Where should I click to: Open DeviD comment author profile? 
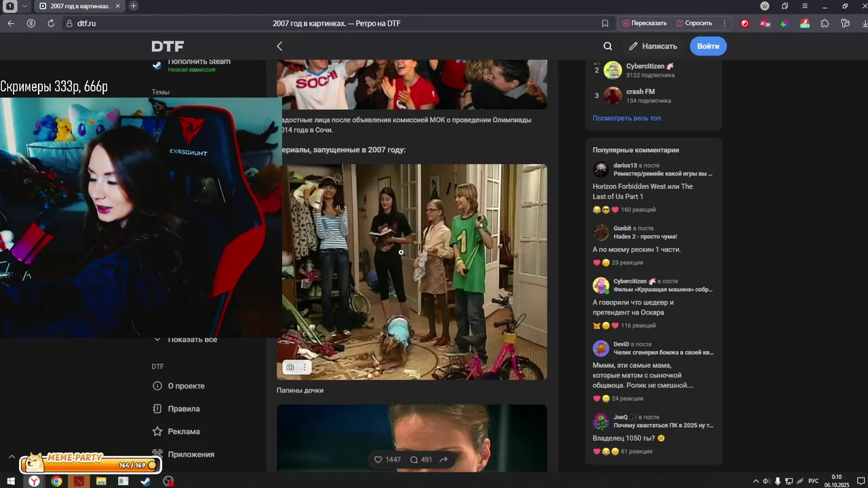621,344
